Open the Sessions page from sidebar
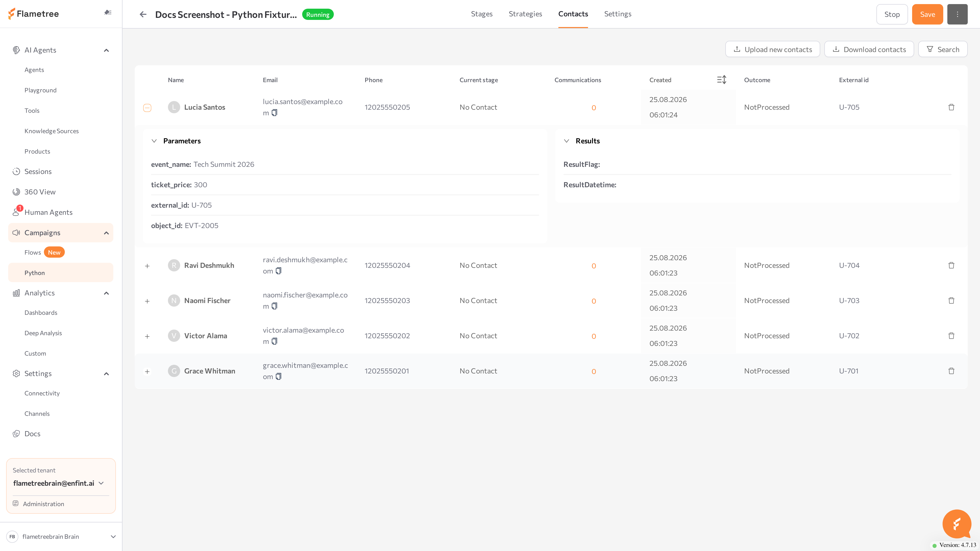The width and height of the screenshot is (980, 551). [38, 171]
